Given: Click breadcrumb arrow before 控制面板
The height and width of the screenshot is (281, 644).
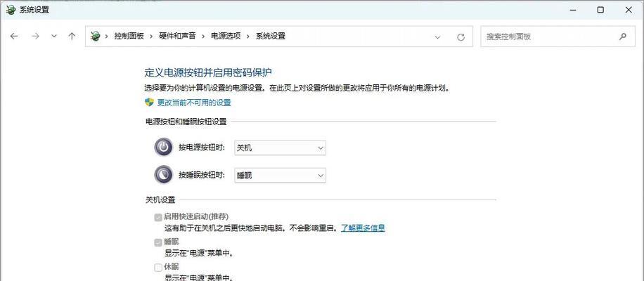Looking at the screenshot, I should point(106,36).
